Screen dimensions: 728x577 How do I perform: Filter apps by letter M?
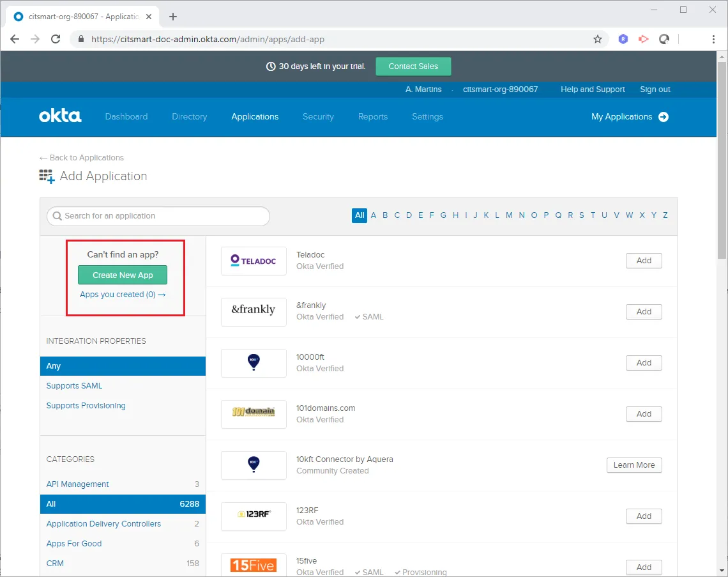coord(510,215)
